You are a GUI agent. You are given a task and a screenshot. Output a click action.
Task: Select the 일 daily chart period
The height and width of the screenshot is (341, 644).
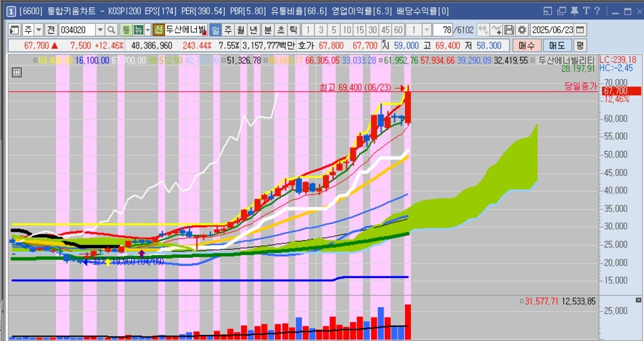click(215, 30)
